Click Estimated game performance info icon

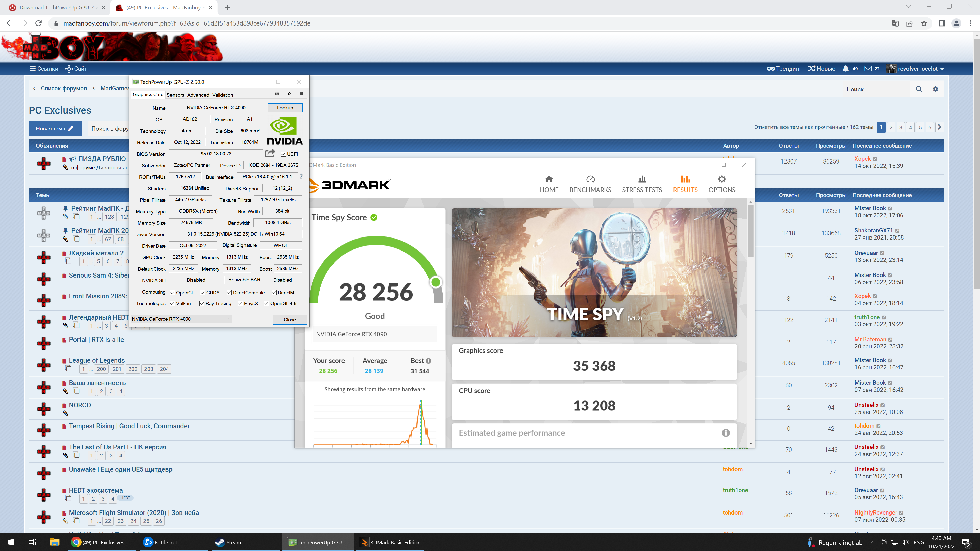point(726,433)
